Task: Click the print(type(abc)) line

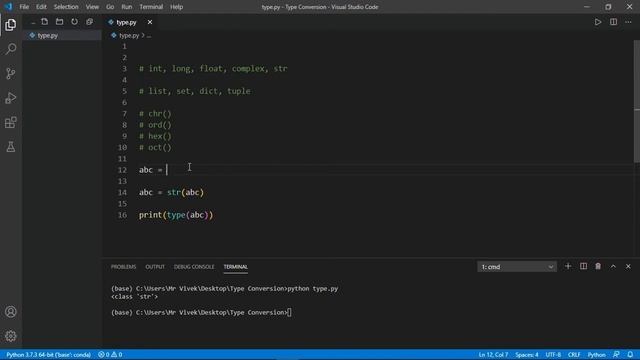Action: click(x=176, y=215)
